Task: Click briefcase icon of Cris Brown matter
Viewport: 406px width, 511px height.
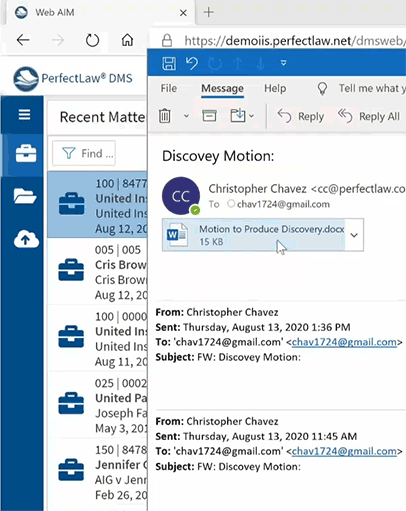Action: tap(71, 270)
